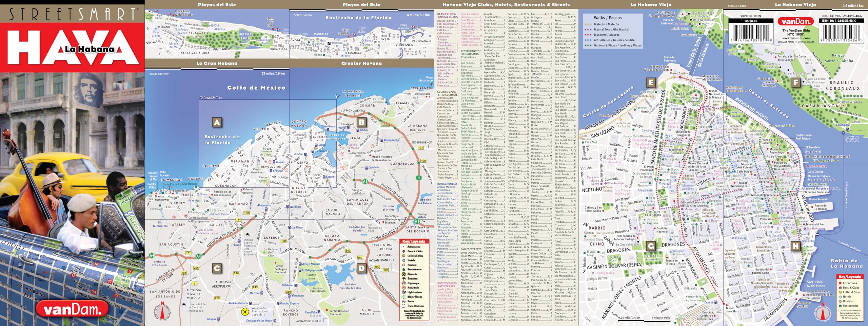Click grid marker E by the Malecón
Screen dimensions: 868x326
651,83
